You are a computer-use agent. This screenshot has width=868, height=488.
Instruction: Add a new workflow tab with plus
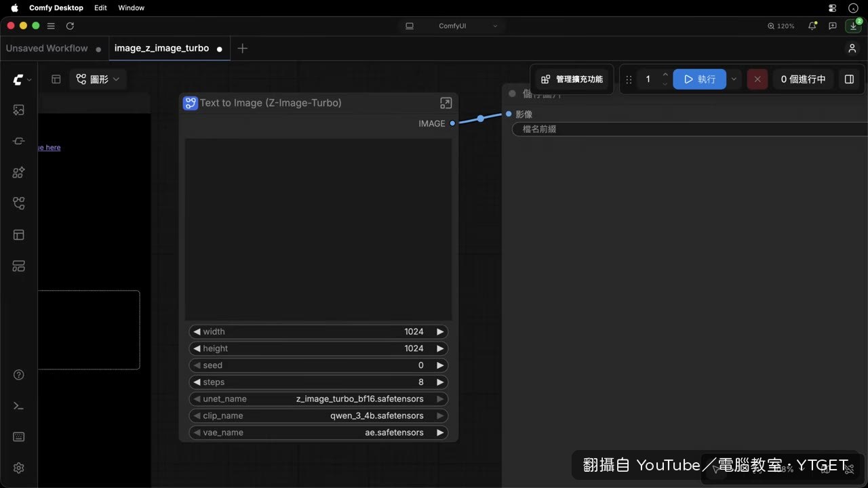[x=243, y=48]
